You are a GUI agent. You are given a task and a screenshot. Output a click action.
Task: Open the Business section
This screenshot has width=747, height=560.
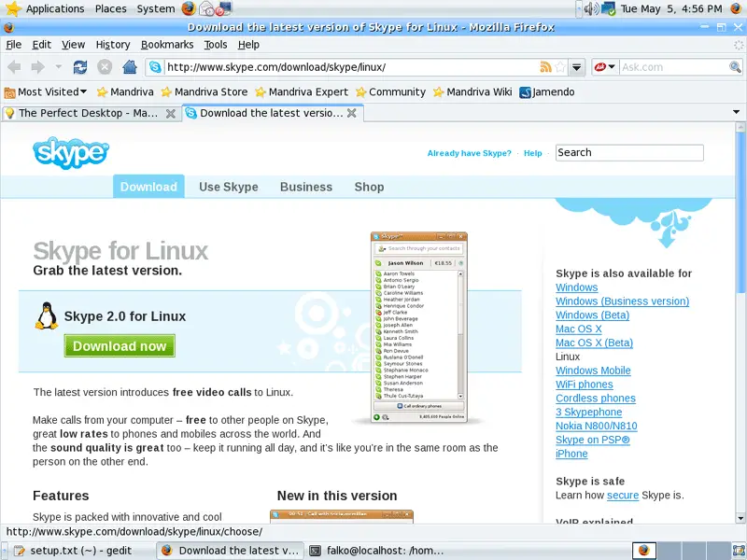[306, 187]
